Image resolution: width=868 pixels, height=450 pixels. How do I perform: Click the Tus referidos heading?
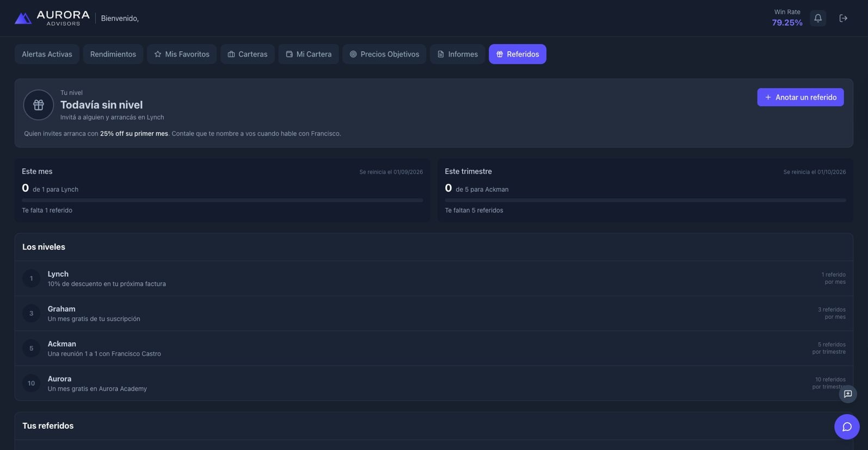click(x=48, y=425)
